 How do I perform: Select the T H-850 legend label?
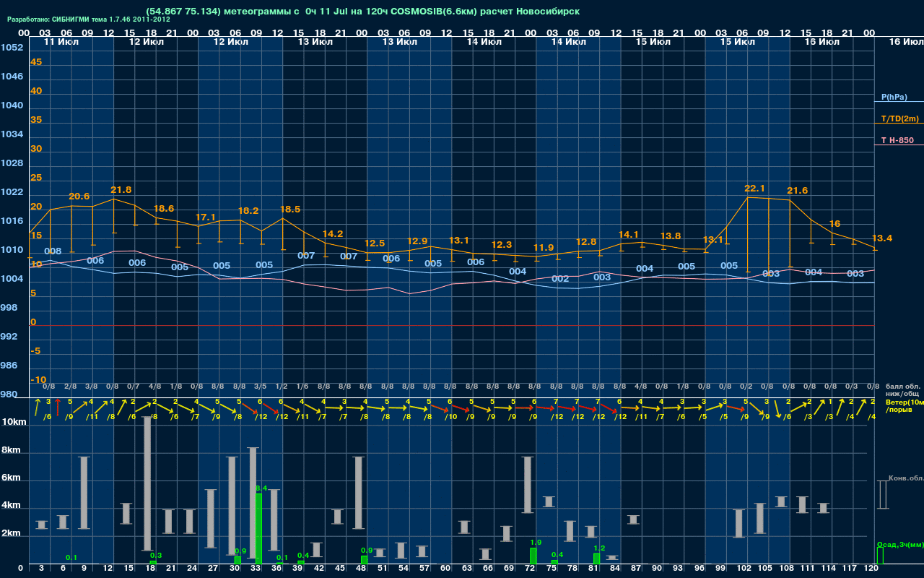pyautogui.click(x=897, y=140)
